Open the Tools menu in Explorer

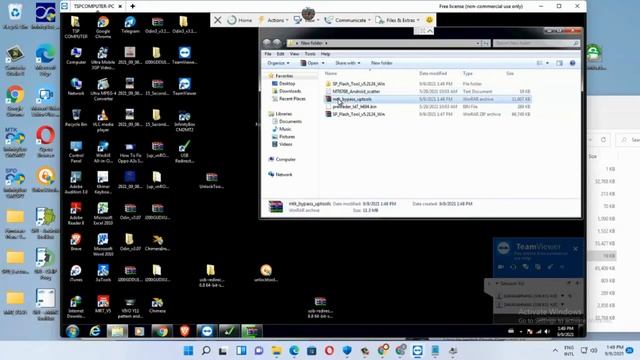click(310, 53)
